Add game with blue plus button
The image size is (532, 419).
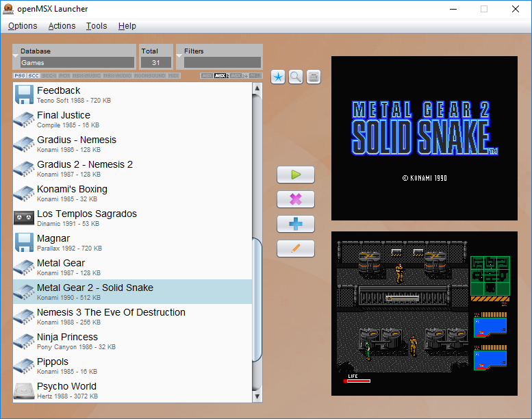pos(296,224)
